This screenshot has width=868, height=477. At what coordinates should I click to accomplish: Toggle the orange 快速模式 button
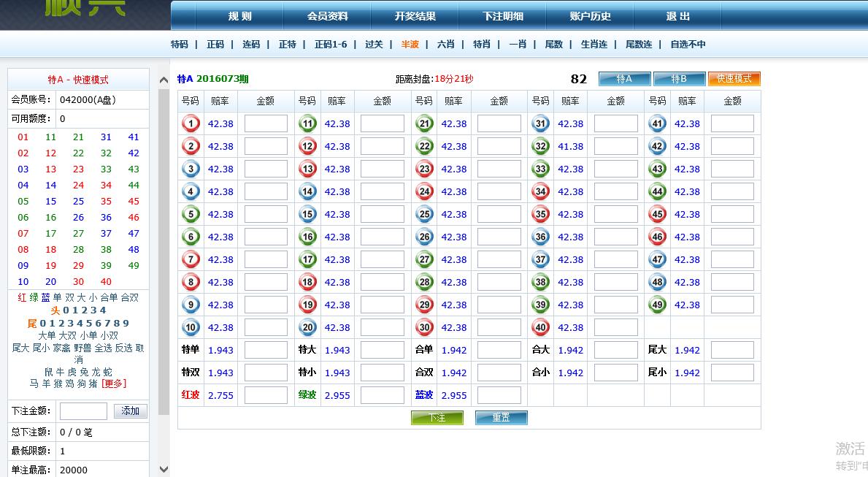pyautogui.click(x=734, y=79)
